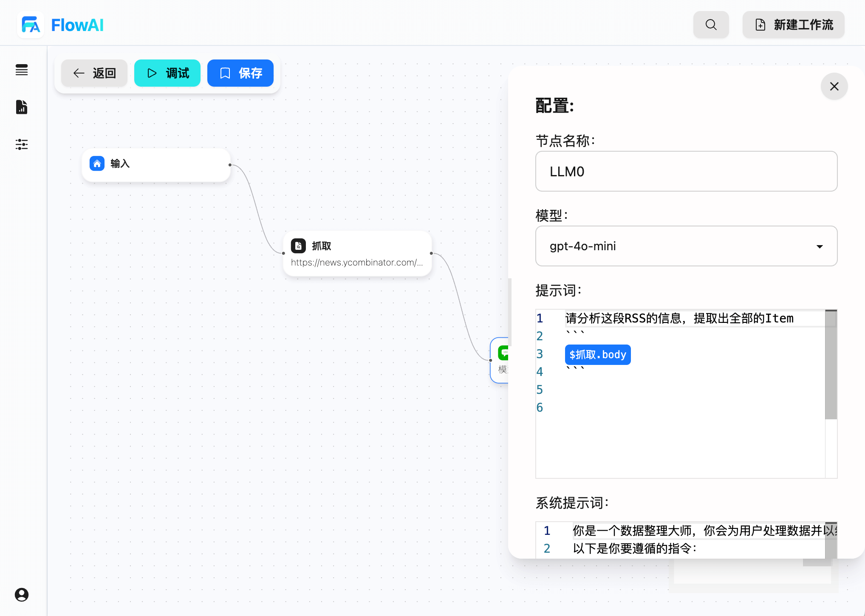
Task: Select the green LLM node chat icon
Action: tap(503, 353)
